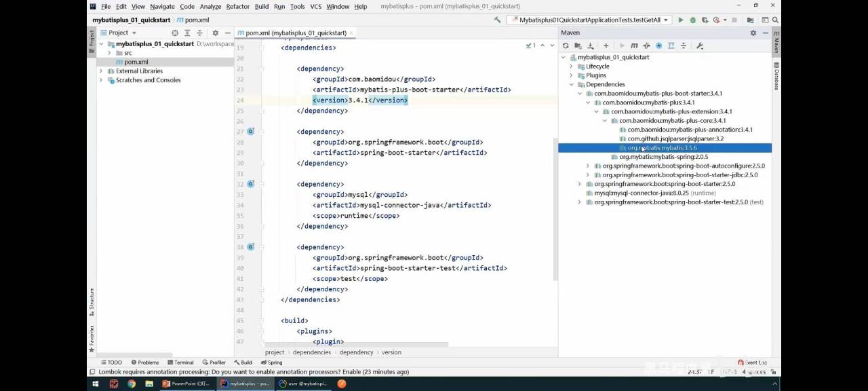
Task: Open run configuration dropdown testGetAll
Action: click(589, 20)
